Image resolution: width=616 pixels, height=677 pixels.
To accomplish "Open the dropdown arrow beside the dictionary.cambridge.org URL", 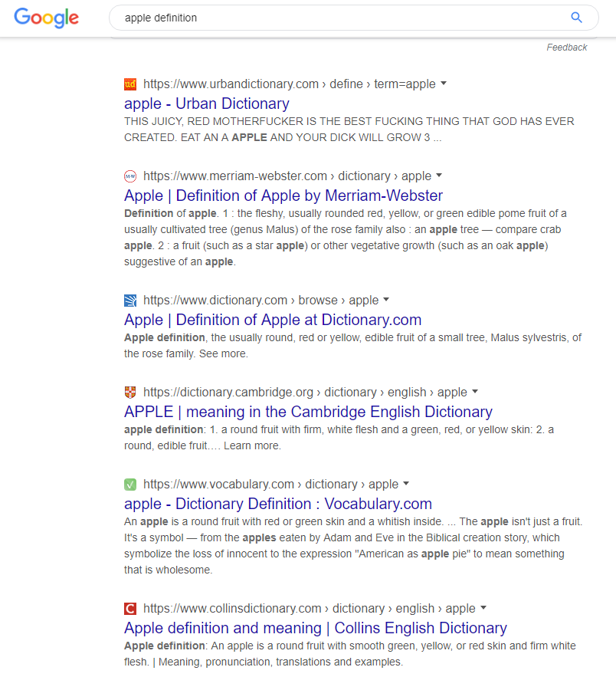I will coord(475,391).
